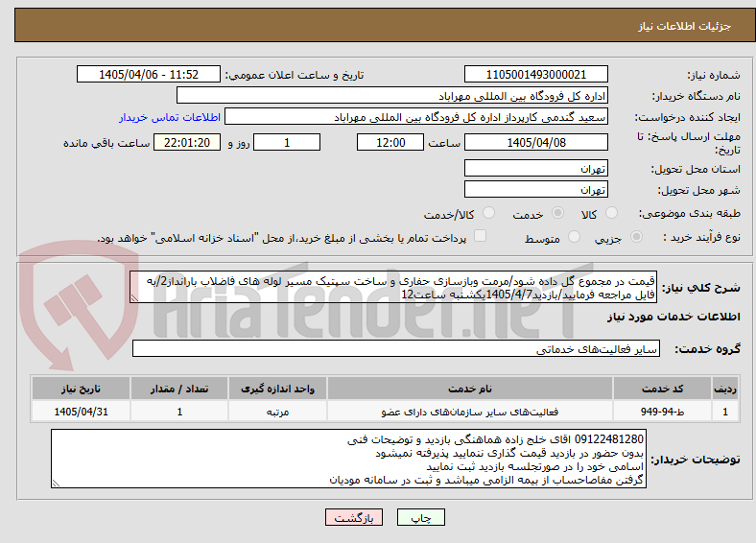Viewport: 756px width, 543px height.
Task: Click service name cell فعالیت‌های سایر سازمان‌های دارای عضو
Action: (x=470, y=412)
